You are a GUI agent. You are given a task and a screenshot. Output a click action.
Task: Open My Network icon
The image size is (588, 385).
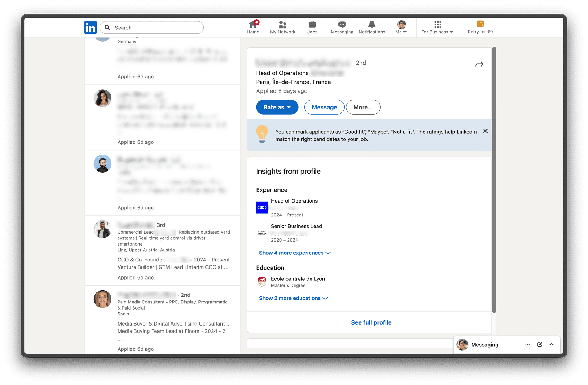click(x=282, y=25)
